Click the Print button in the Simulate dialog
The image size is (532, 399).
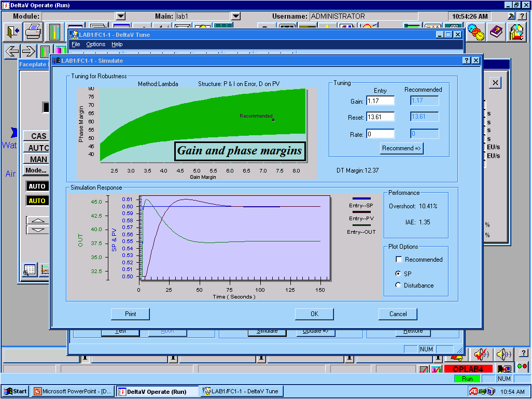[130, 314]
